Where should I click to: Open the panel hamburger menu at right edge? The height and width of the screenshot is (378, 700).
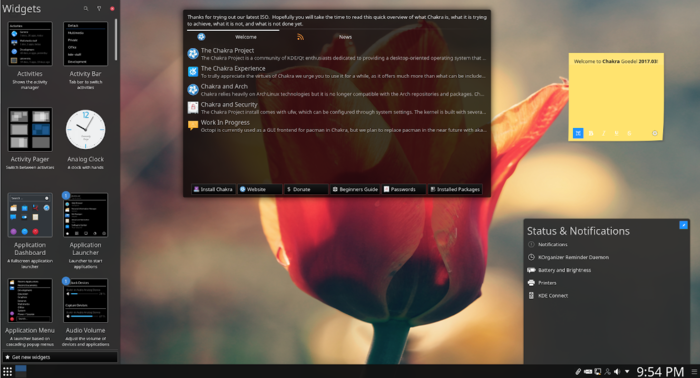click(x=695, y=371)
